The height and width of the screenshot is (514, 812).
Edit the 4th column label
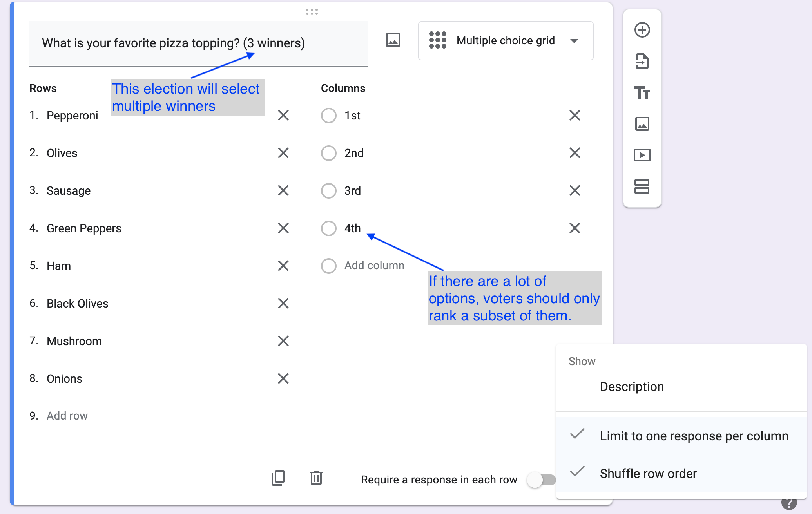pyautogui.click(x=353, y=228)
